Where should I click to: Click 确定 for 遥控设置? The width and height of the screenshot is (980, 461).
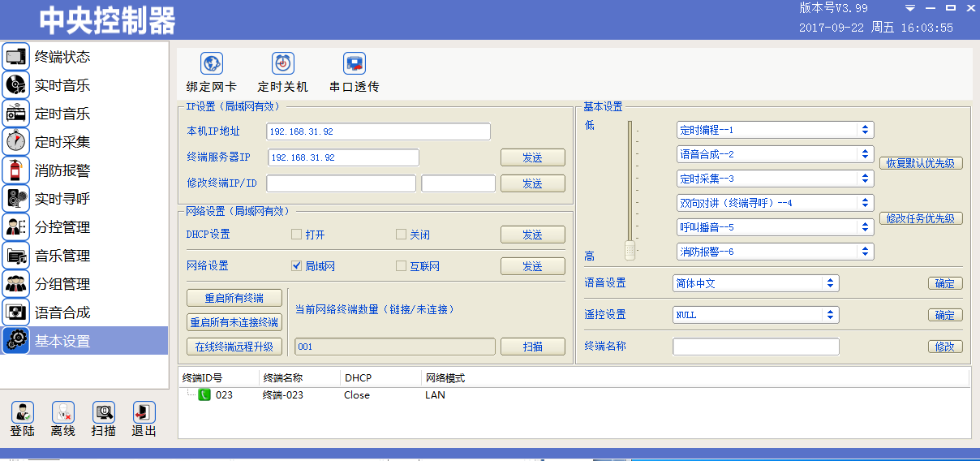(x=945, y=315)
